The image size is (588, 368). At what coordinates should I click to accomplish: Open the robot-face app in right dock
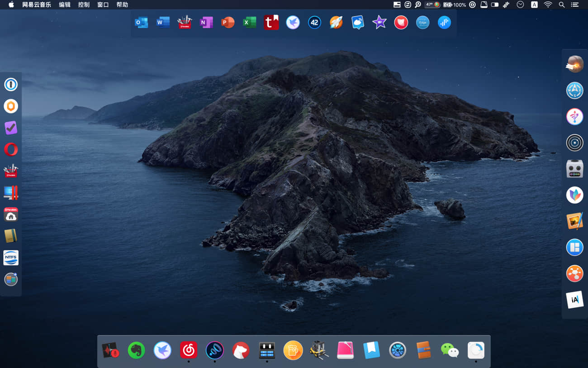point(574,169)
